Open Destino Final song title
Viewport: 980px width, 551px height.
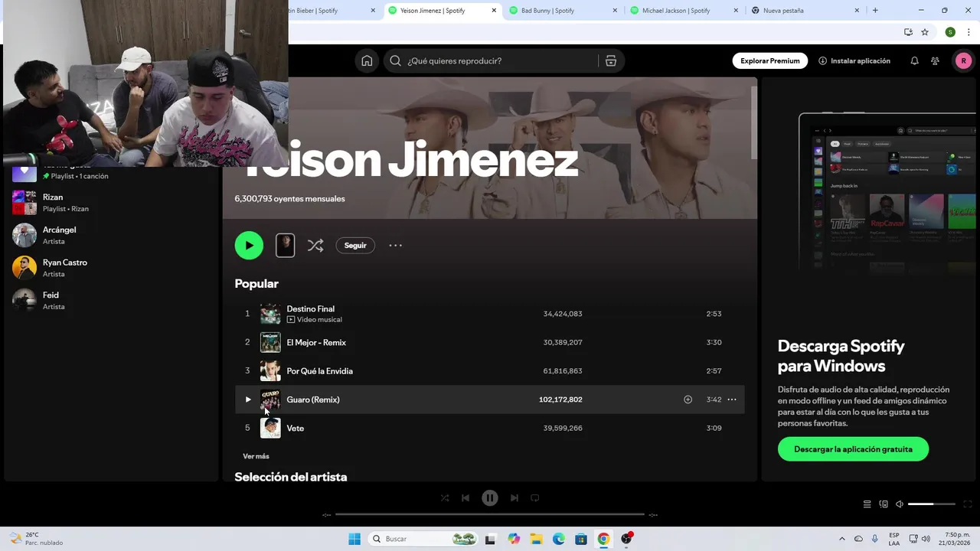coord(310,308)
